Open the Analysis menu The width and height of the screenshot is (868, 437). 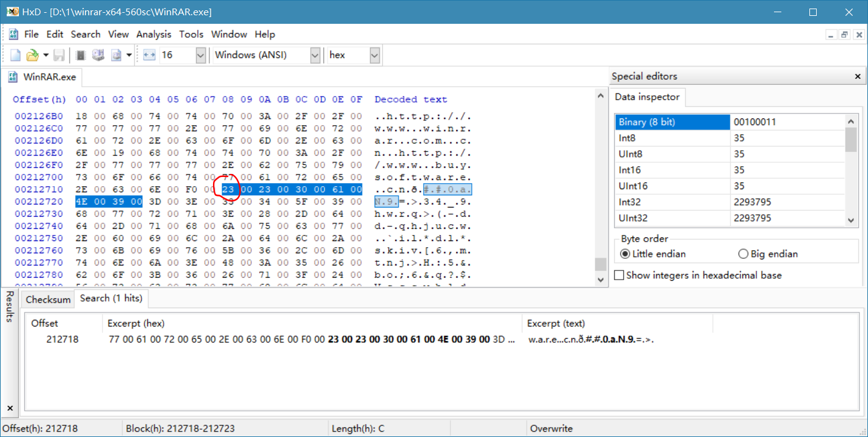point(154,34)
